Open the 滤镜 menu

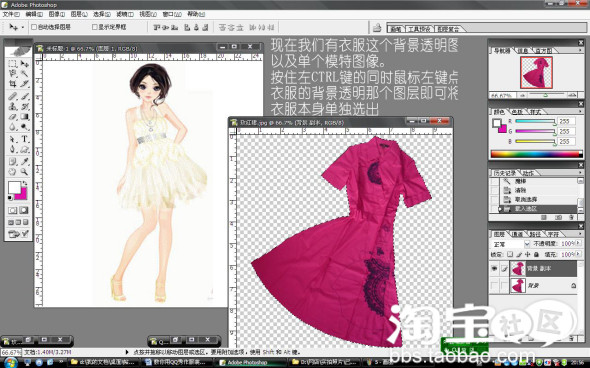point(125,14)
